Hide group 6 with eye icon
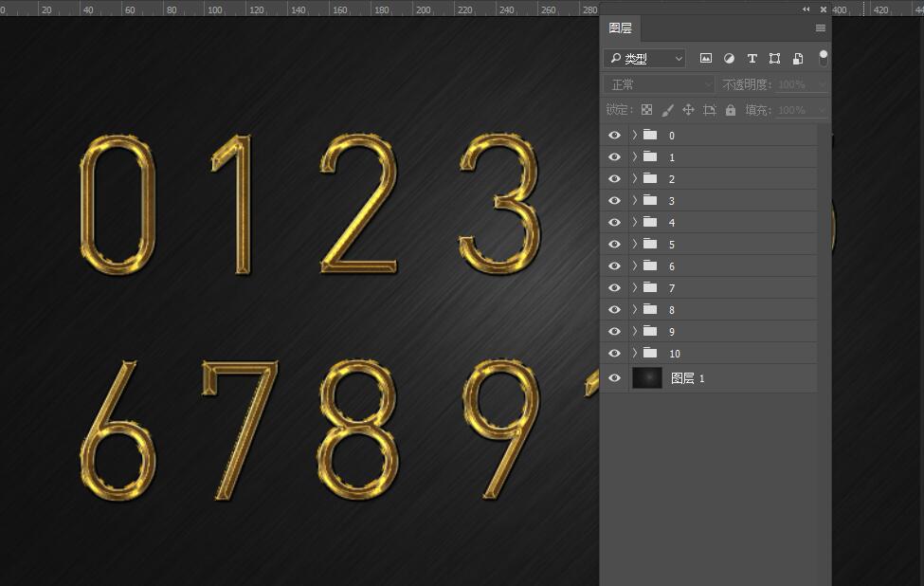The height and width of the screenshot is (586, 924). pyautogui.click(x=614, y=266)
